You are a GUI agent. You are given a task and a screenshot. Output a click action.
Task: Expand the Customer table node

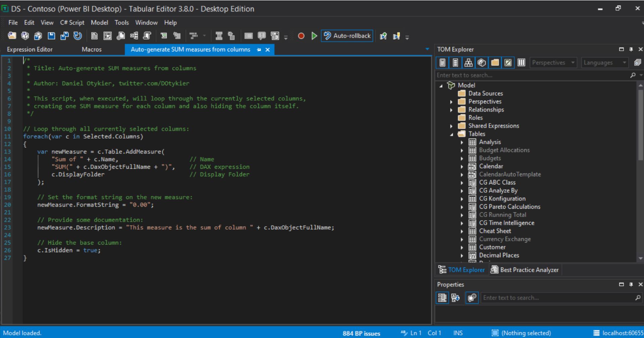pyautogui.click(x=462, y=247)
